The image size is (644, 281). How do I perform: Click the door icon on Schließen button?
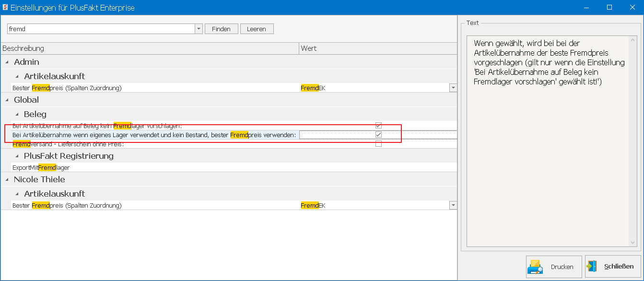tap(593, 266)
